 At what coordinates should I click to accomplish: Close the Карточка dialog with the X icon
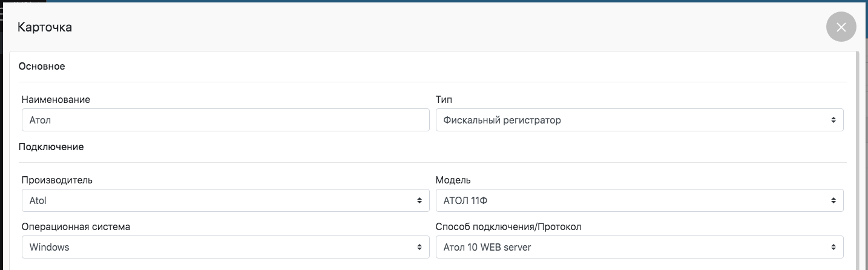(841, 27)
